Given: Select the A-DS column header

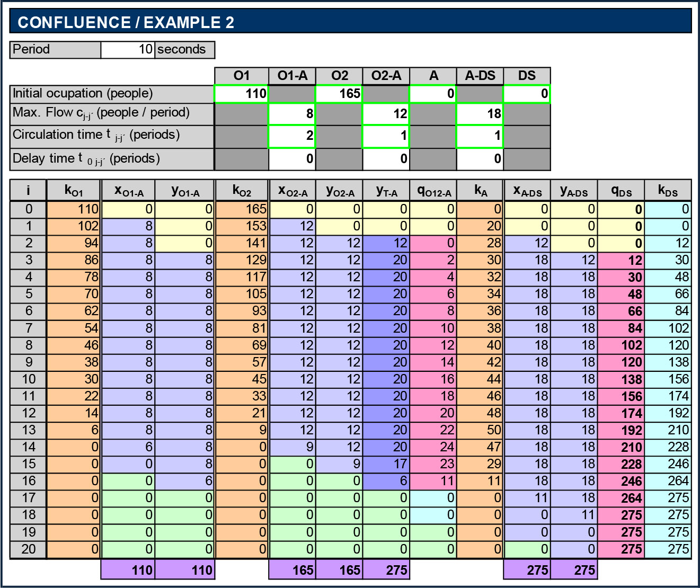Looking at the screenshot, I should 480,76.
